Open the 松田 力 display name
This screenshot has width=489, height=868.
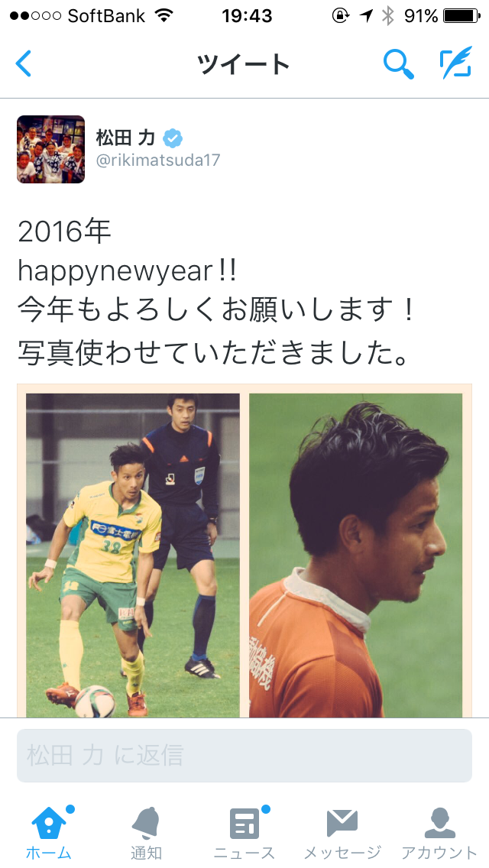pos(126,138)
